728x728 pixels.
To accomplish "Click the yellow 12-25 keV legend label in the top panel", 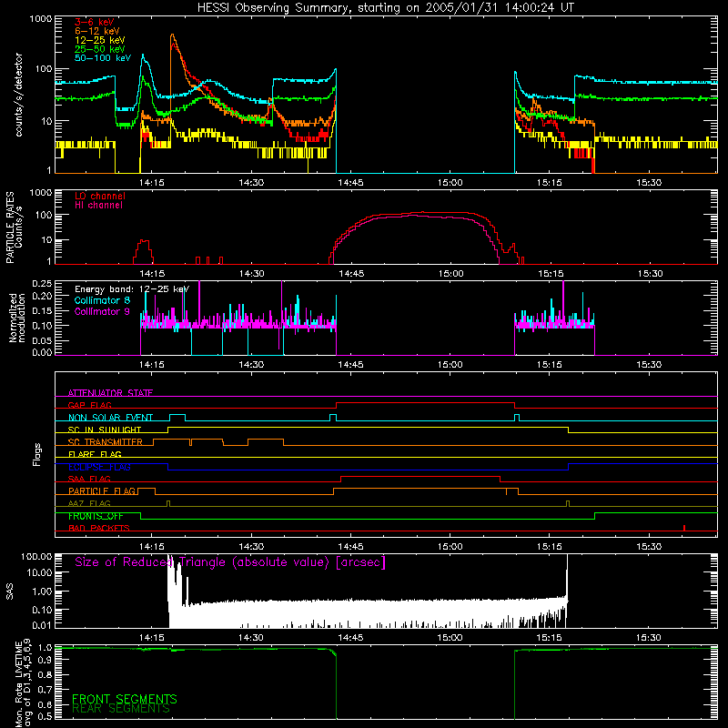I will (x=100, y=40).
